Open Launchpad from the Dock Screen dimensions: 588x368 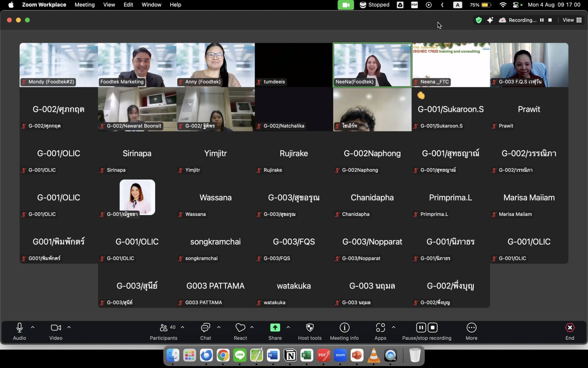click(x=190, y=355)
